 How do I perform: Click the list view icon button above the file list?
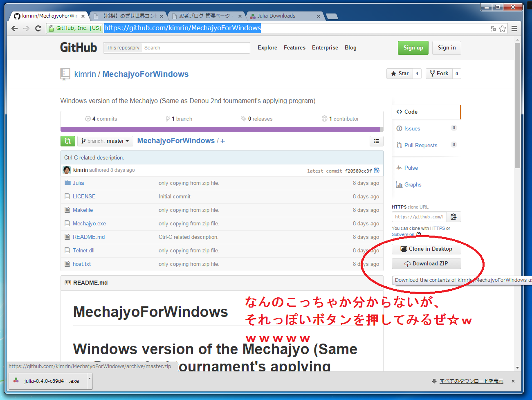(x=376, y=141)
